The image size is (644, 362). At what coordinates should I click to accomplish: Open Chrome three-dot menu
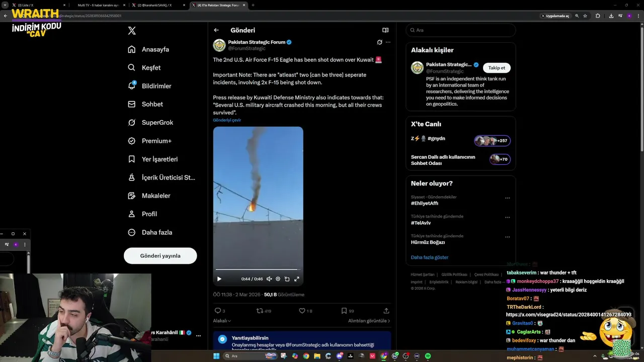pos(638,16)
